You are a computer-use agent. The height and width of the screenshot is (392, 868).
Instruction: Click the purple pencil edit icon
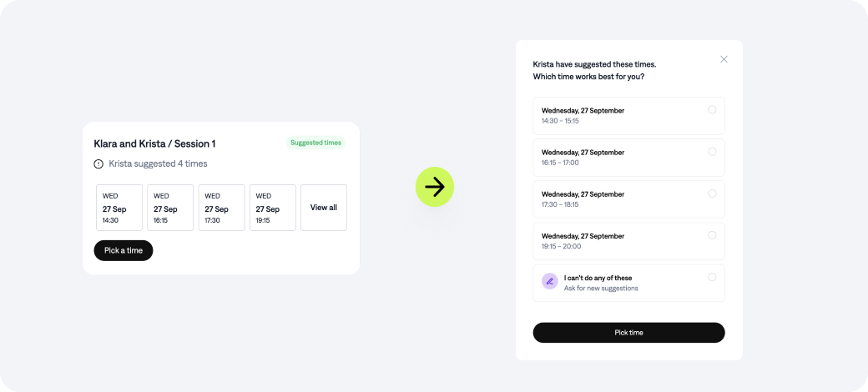pyautogui.click(x=550, y=281)
